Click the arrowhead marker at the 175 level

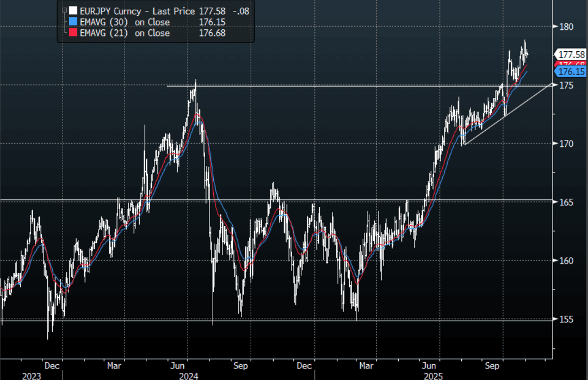coord(555,84)
